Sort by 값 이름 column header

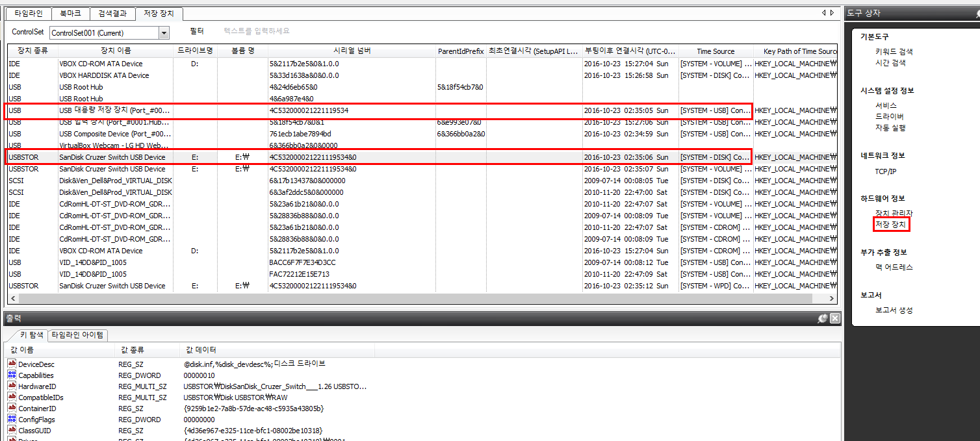[59, 350]
